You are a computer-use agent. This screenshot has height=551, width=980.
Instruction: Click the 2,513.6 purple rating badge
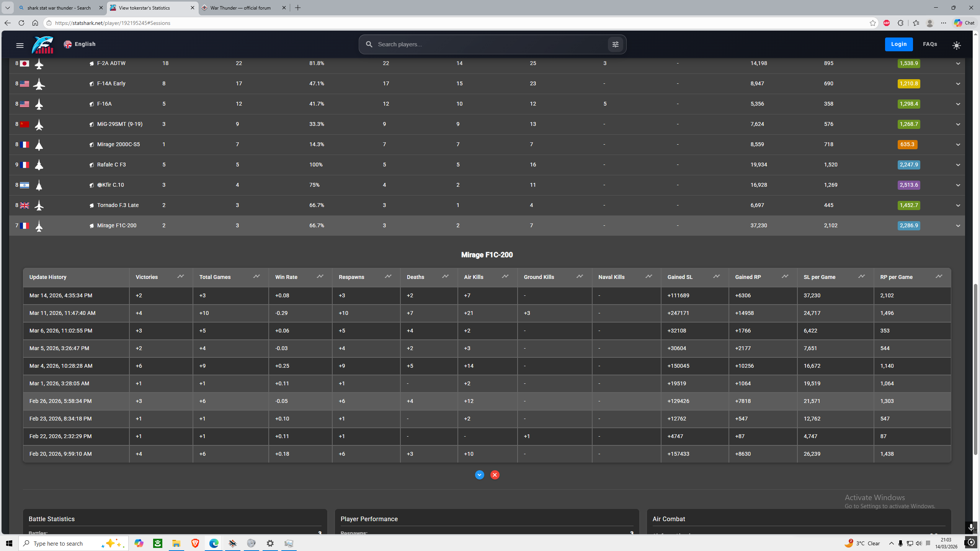coord(908,185)
